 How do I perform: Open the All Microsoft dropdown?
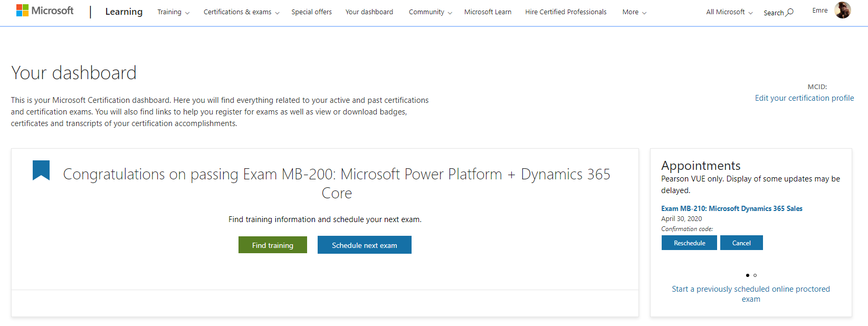[729, 12]
